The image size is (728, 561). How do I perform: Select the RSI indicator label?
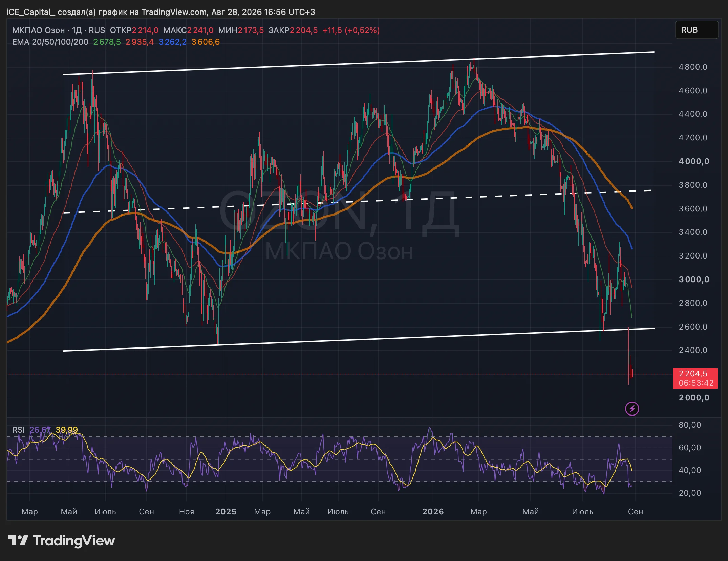(x=18, y=430)
